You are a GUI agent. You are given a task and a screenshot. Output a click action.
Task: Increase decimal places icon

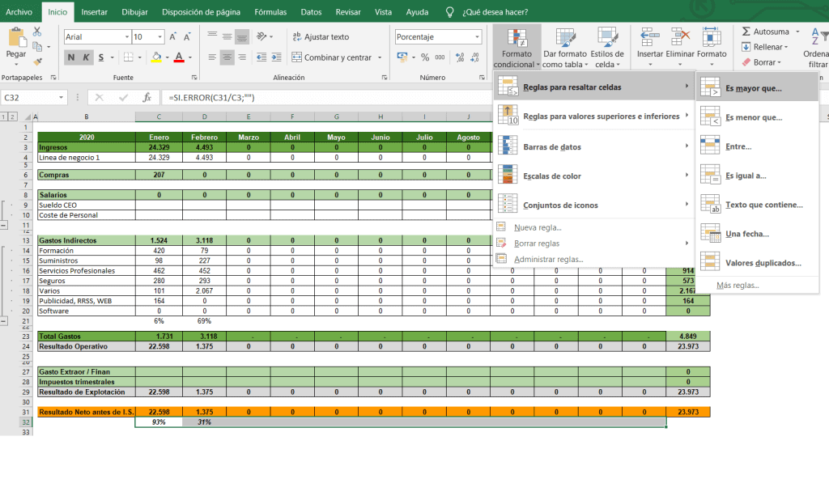(x=460, y=57)
